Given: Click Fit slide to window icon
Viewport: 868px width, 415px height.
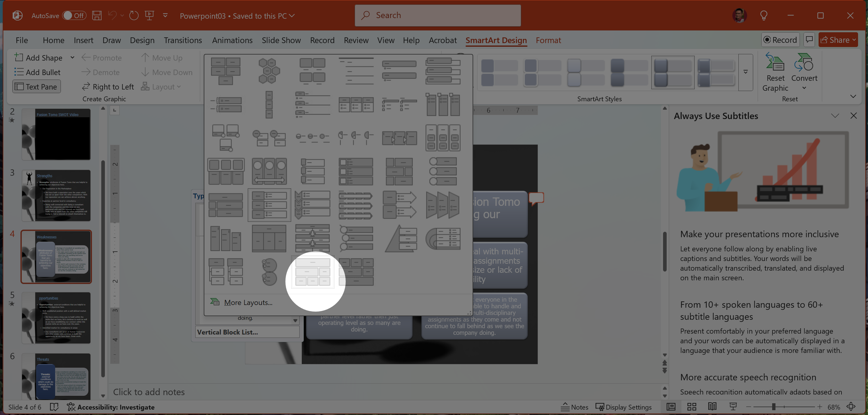Looking at the screenshot, I should (x=851, y=407).
